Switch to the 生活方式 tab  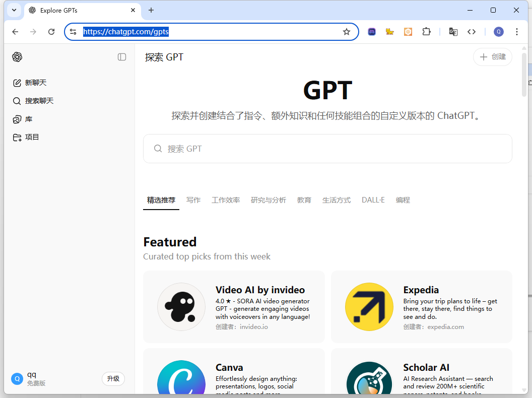tap(336, 200)
